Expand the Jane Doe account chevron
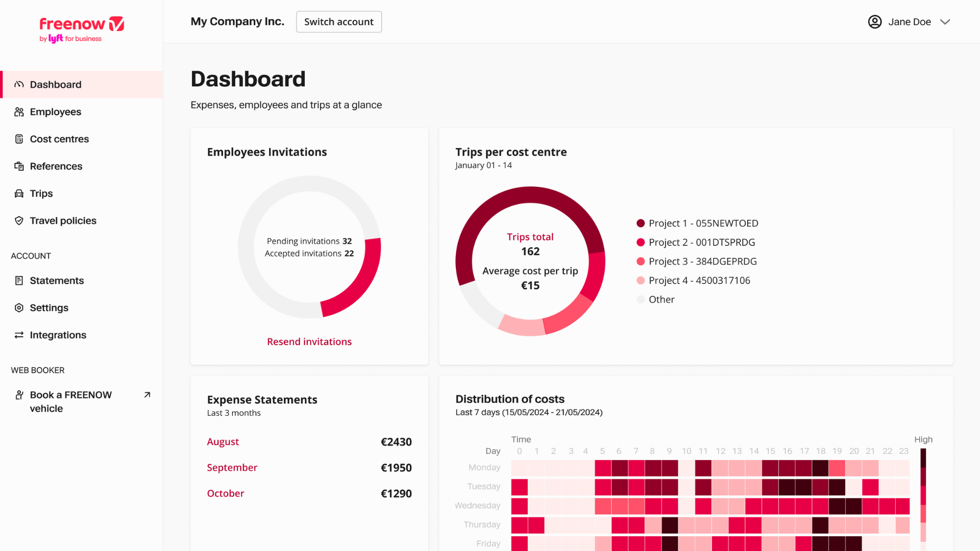 (x=945, y=22)
